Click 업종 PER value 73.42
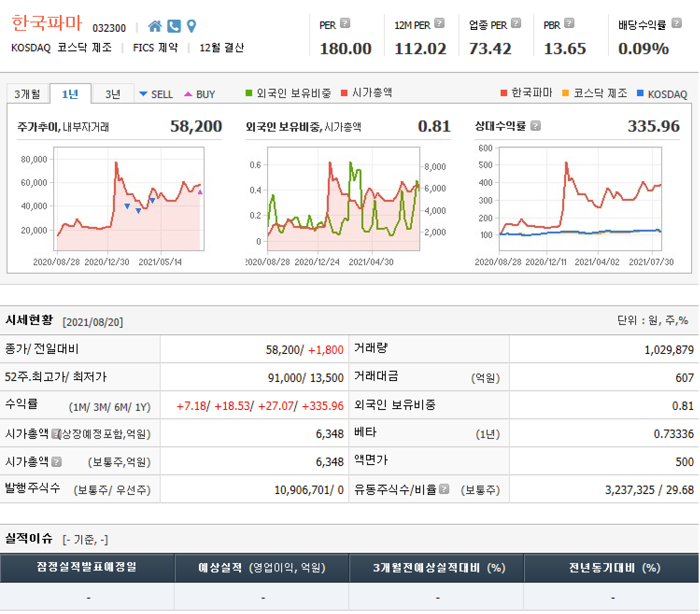Viewport: 700px width, 614px height. point(490,49)
